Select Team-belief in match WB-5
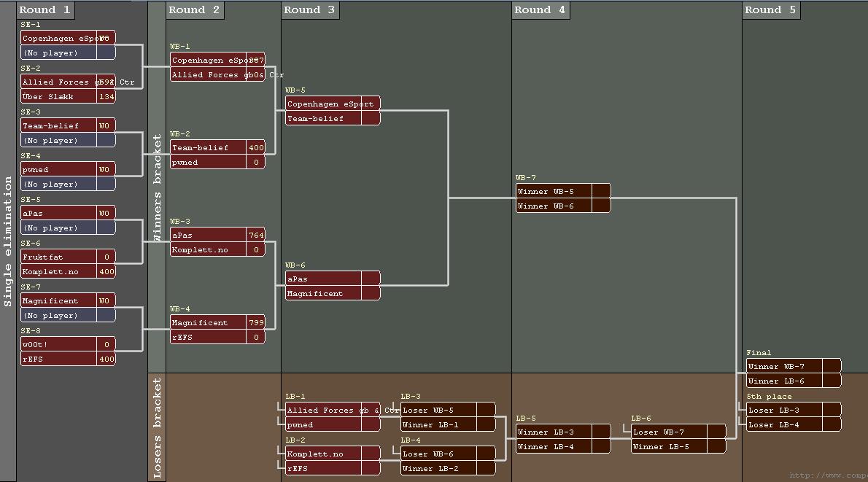 333,118
